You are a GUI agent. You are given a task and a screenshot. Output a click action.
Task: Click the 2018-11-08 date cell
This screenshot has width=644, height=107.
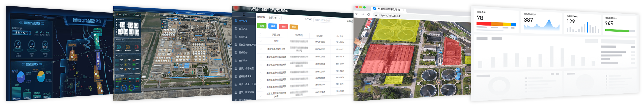[x=340, y=91]
